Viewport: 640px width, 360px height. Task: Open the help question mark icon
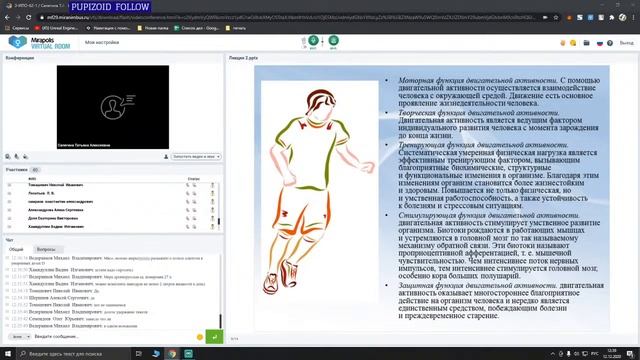[x=610, y=43]
